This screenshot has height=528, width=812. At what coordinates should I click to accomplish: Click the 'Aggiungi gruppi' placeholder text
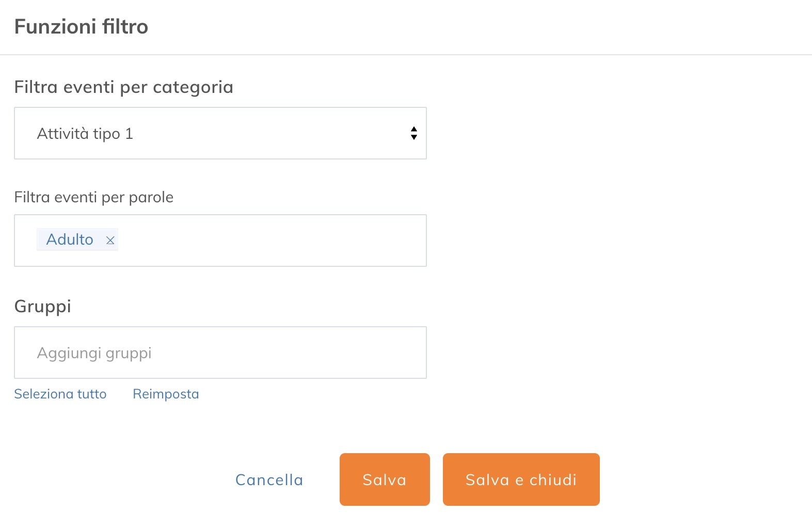point(94,353)
